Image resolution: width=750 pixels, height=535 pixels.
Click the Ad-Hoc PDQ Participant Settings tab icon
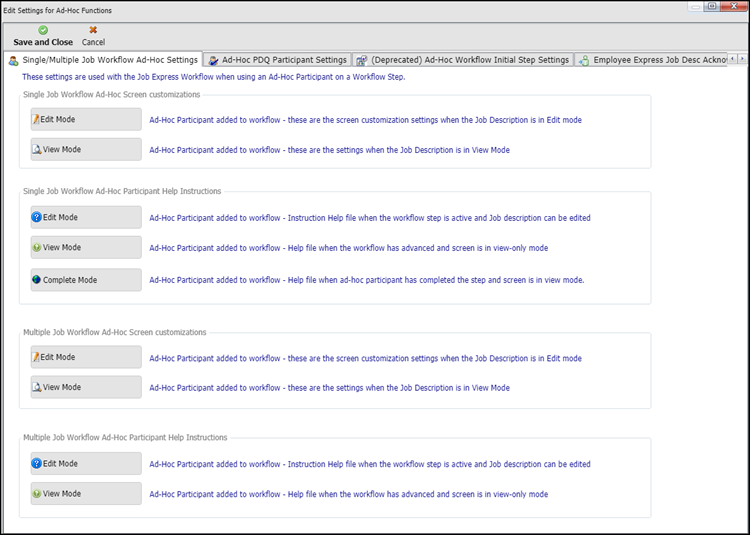click(213, 61)
